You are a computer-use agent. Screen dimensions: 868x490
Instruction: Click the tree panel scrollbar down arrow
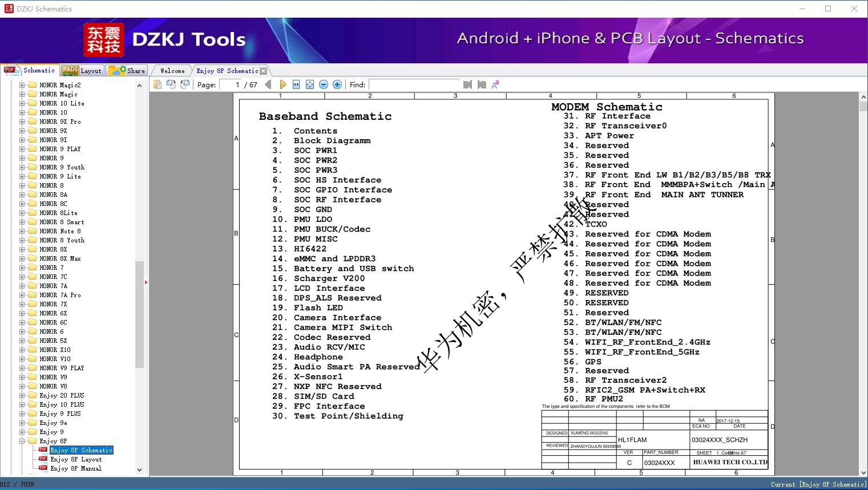tap(139, 470)
